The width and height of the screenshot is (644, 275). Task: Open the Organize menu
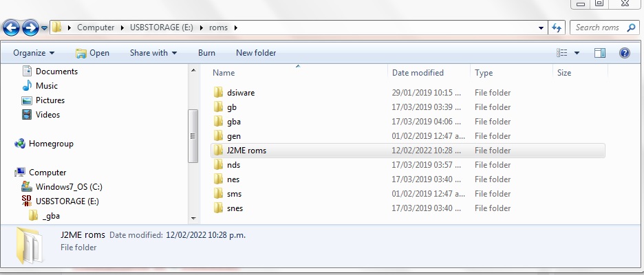click(x=34, y=52)
